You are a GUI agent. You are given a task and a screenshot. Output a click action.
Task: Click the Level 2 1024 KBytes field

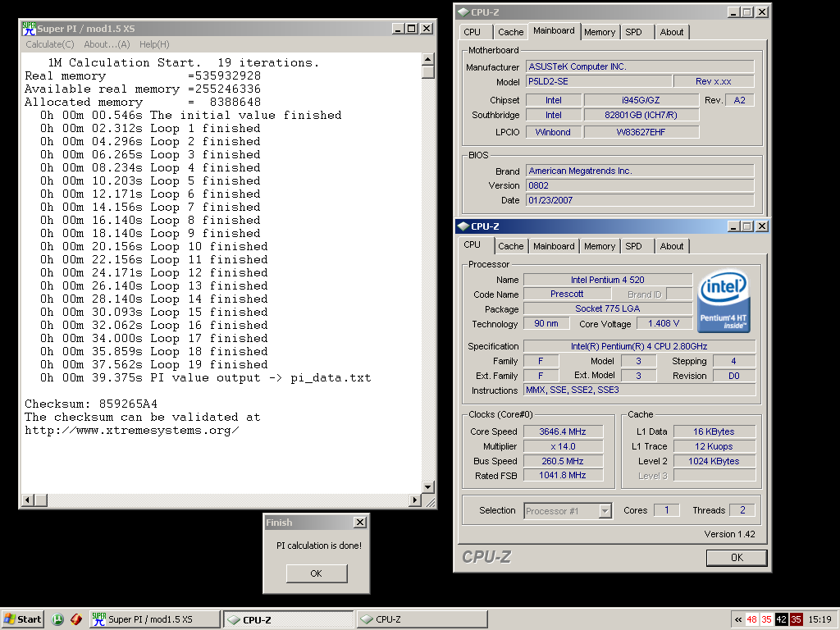click(714, 461)
